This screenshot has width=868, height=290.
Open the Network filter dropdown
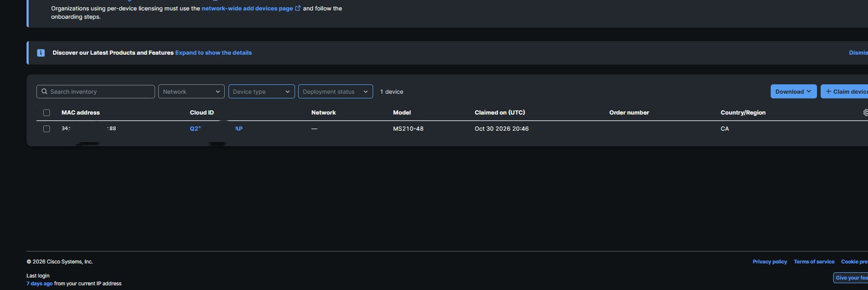pos(191,92)
